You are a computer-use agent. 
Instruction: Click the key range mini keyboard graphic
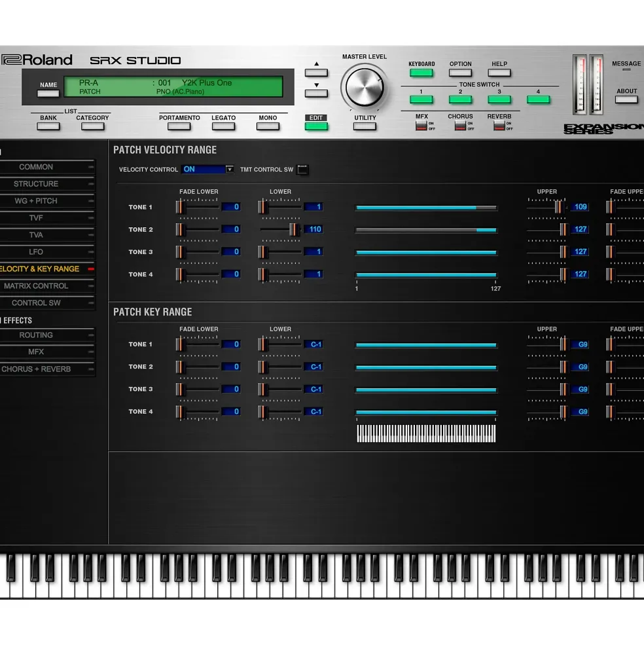(x=426, y=433)
